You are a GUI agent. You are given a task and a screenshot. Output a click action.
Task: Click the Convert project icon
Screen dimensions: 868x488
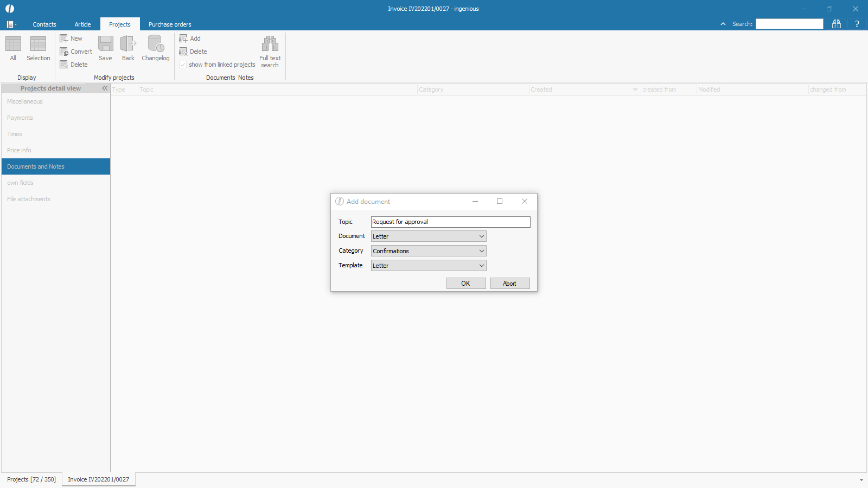click(x=64, y=52)
